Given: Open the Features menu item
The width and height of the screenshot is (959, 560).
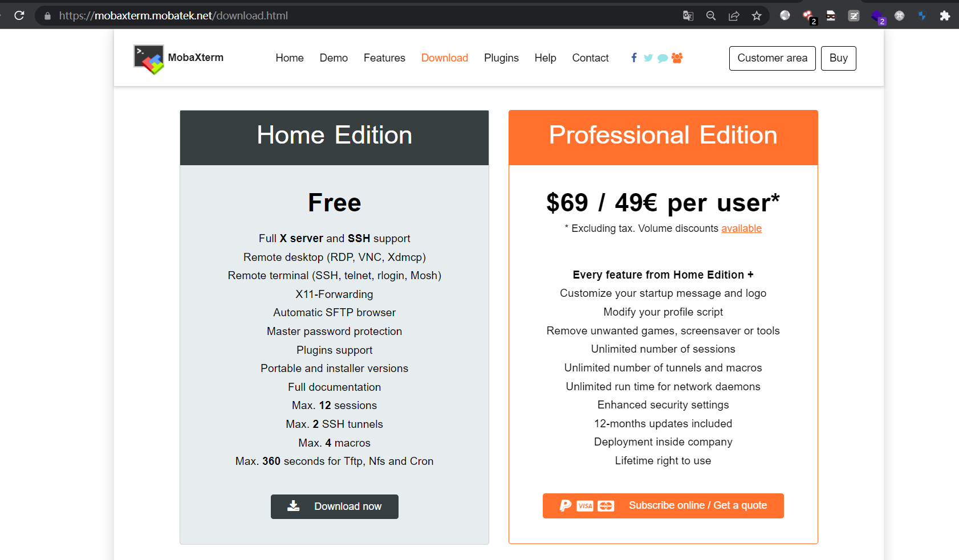Looking at the screenshot, I should tap(384, 58).
